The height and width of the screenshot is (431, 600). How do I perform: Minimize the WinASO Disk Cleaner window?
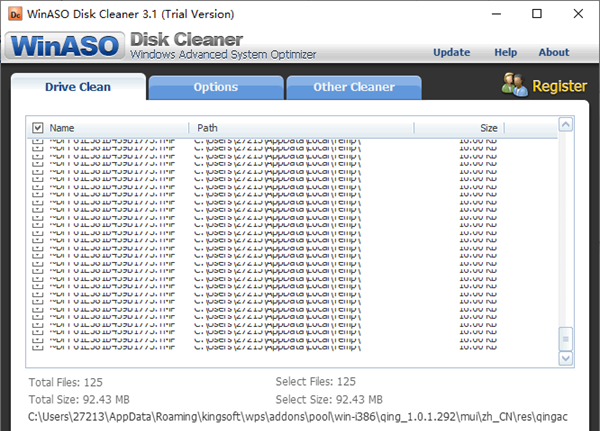click(496, 14)
